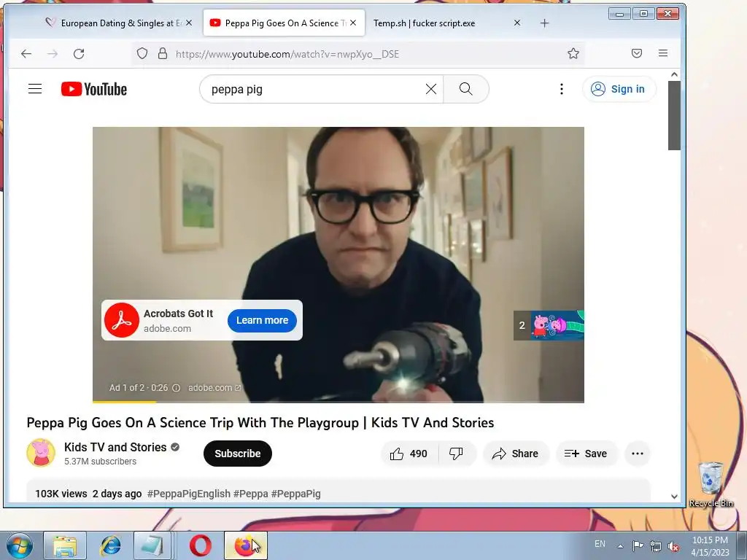Screen dimensions: 747x560
Task: Reload the current page
Action: tap(79, 54)
